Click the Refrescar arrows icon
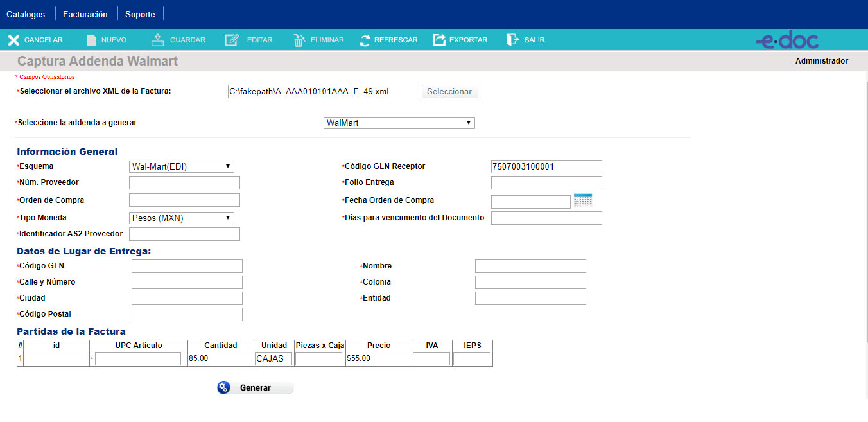The width and height of the screenshot is (868, 422). [365, 40]
